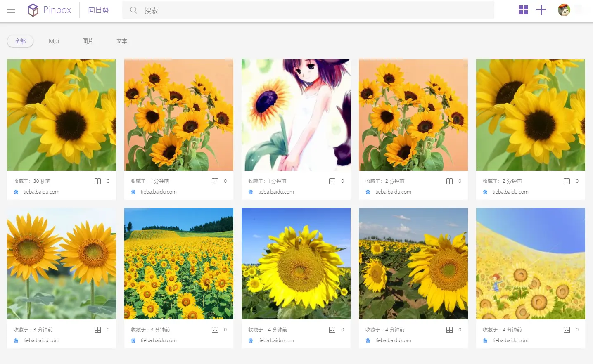Open the hamburger menu

11,10
